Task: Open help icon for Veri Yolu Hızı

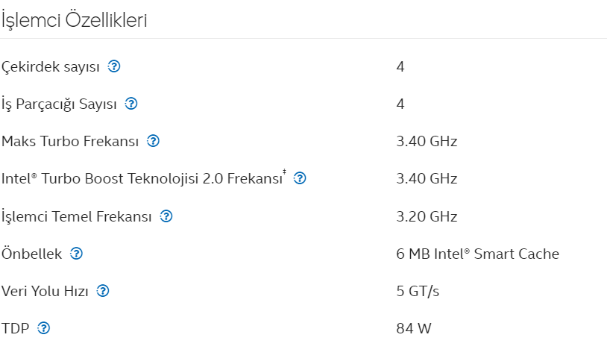Action: (103, 291)
